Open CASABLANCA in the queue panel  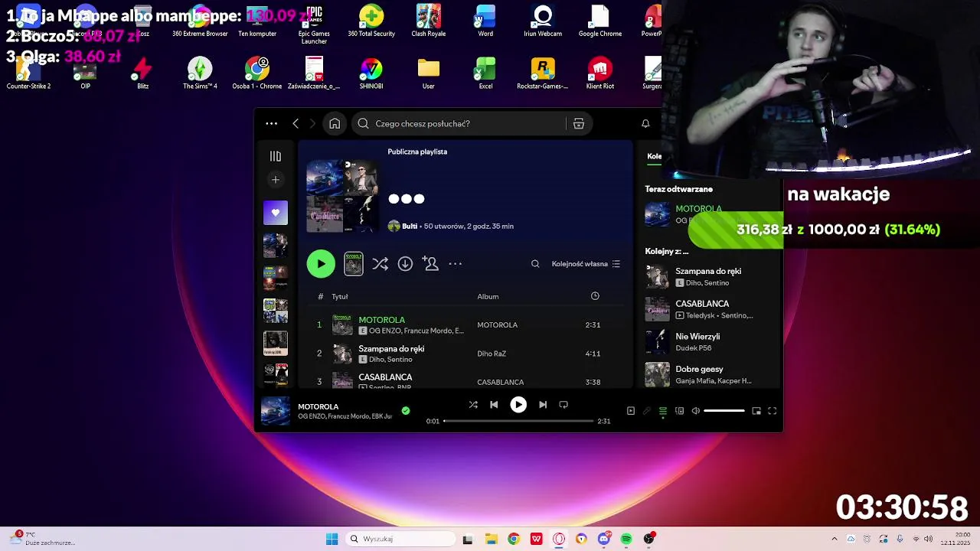point(708,309)
